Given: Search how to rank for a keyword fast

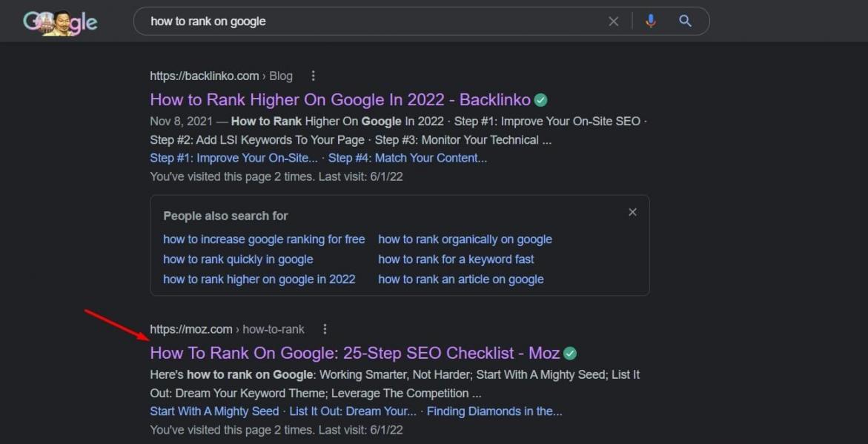Looking at the screenshot, I should [x=456, y=259].
